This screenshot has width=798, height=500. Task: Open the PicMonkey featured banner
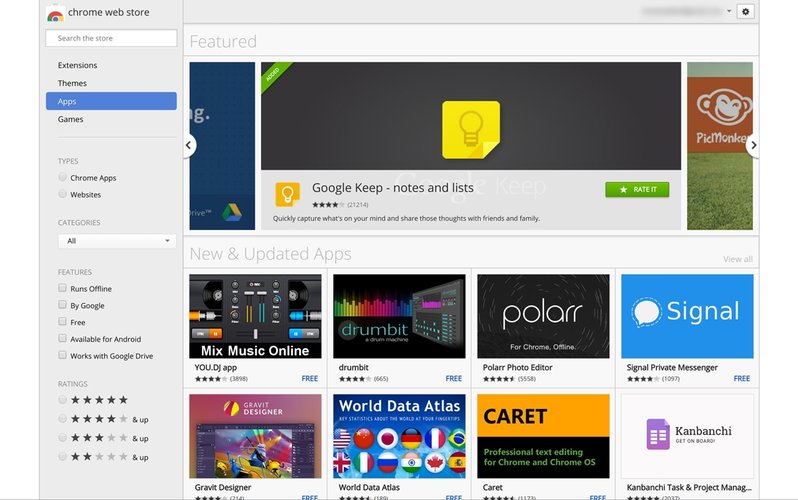[720, 146]
